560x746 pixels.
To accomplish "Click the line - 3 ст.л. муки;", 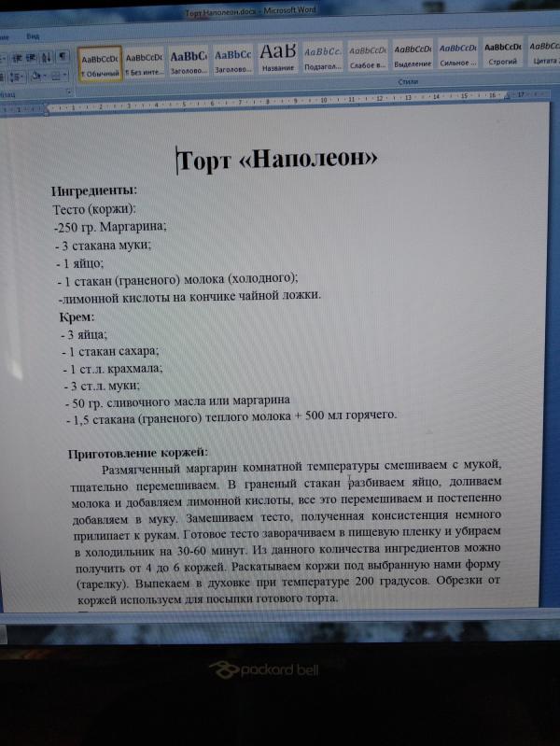I will pos(103,386).
